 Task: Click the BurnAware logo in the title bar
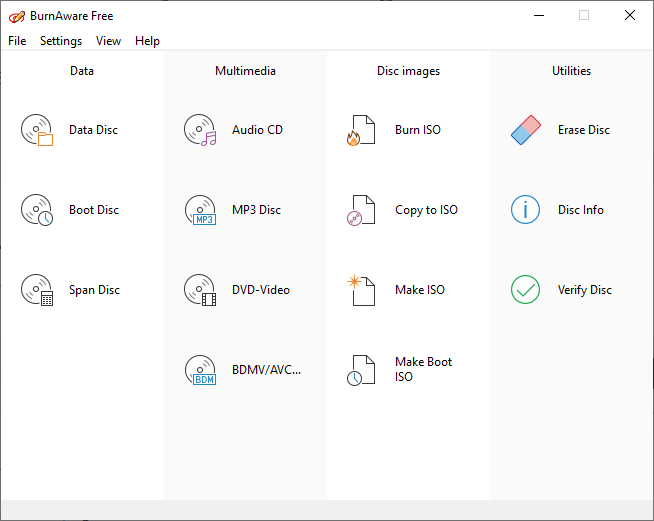[x=17, y=16]
